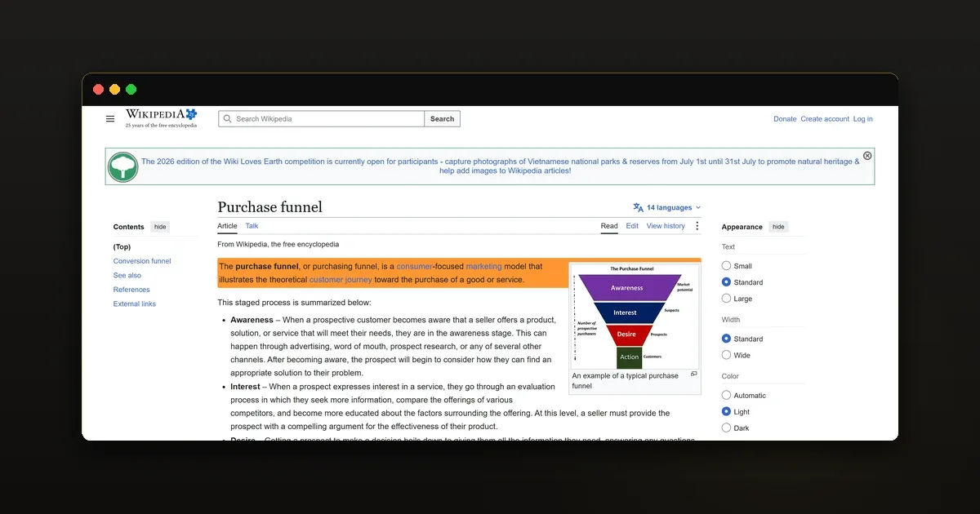Switch to the Talk tab

(x=252, y=226)
